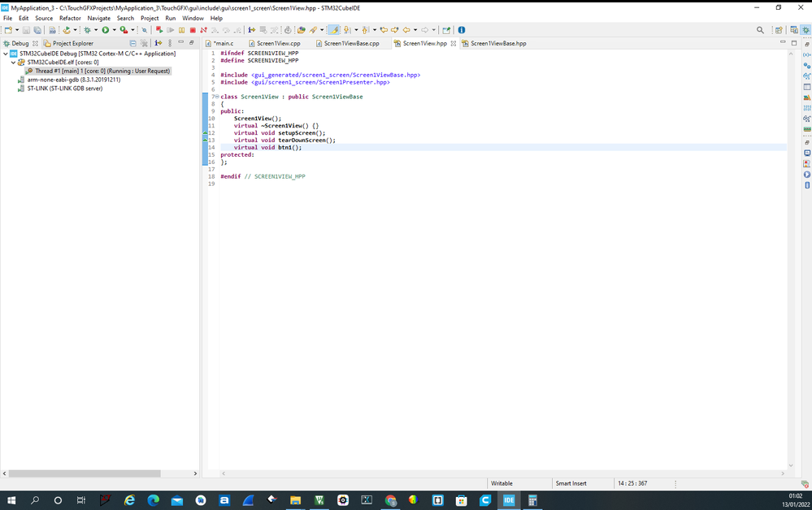The width and height of the screenshot is (812, 510).
Task: Open the Breakpoints view icon in the right trim
Action: pos(807,65)
